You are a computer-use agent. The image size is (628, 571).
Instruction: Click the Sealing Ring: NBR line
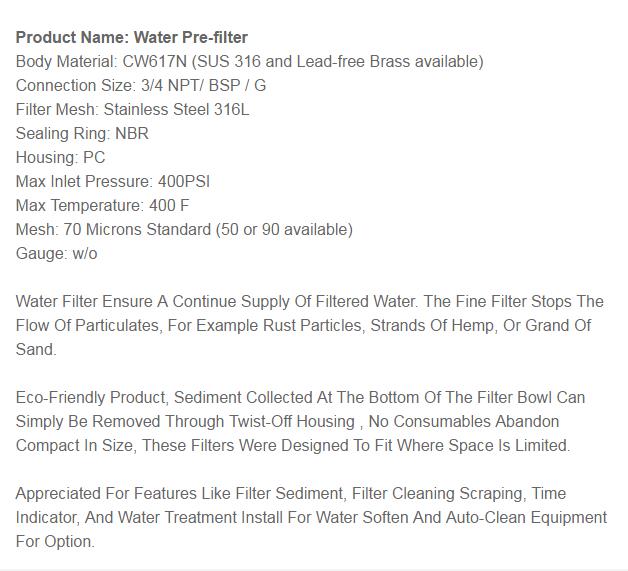point(82,133)
